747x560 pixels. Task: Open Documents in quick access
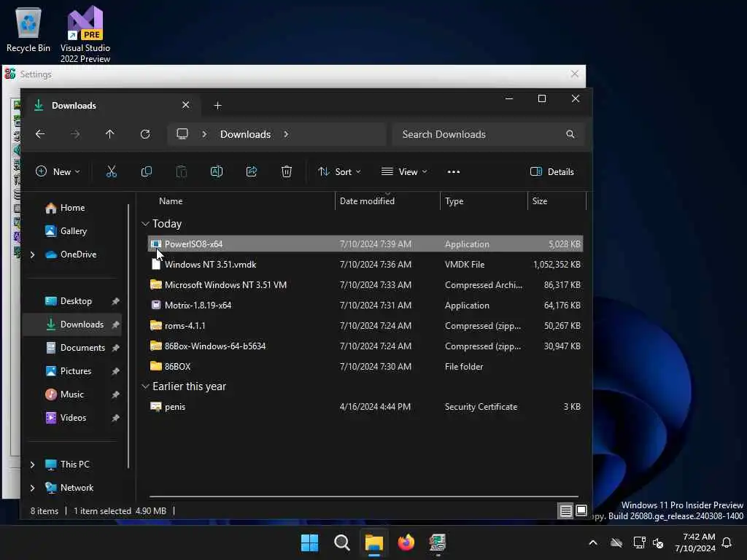tap(82, 348)
